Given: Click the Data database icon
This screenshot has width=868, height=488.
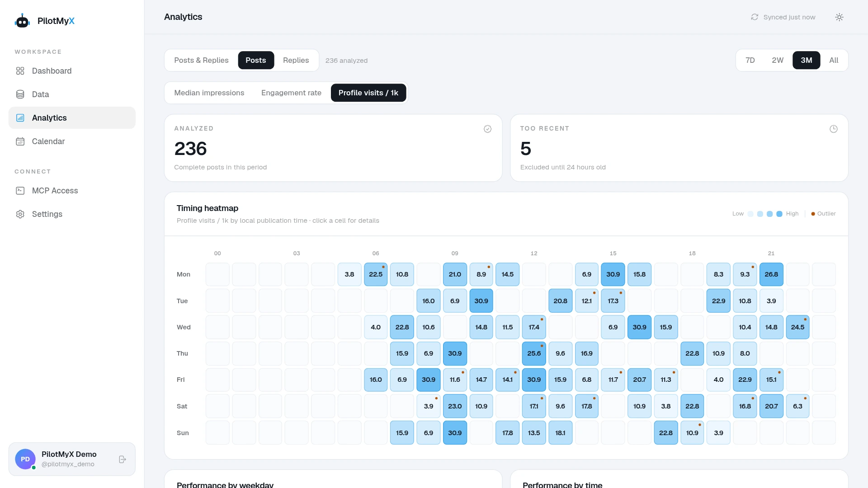Looking at the screenshot, I should coord(20,94).
